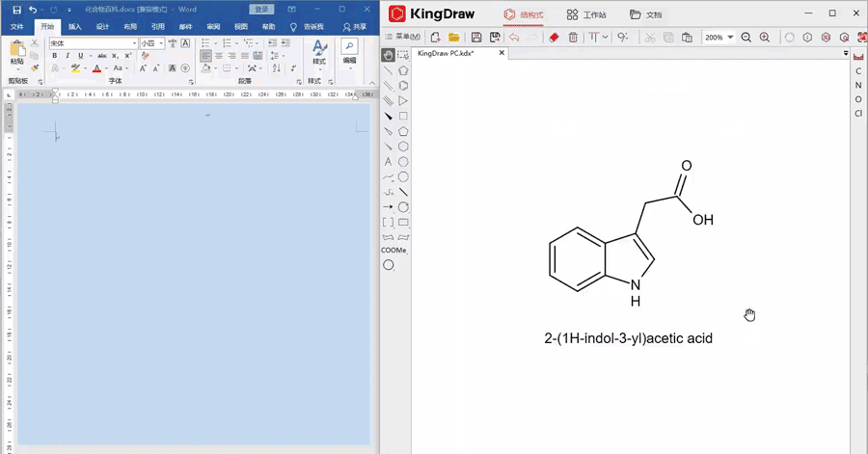The image size is (868, 454).
Task: Click the new file icon in KingDraw
Action: click(x=435, y=37)
